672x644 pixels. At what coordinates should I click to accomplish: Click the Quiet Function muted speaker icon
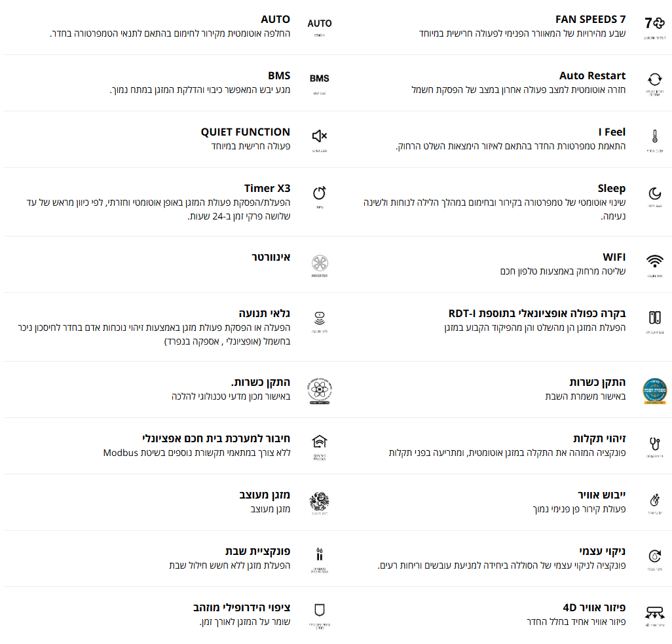click(x=319, y=136)
